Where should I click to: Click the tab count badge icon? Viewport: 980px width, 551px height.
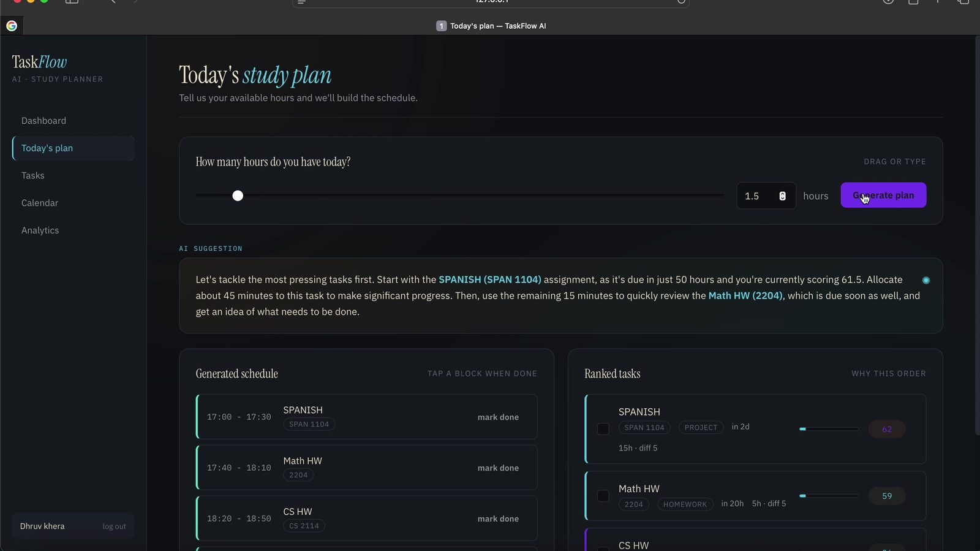[x=441, y=26]
